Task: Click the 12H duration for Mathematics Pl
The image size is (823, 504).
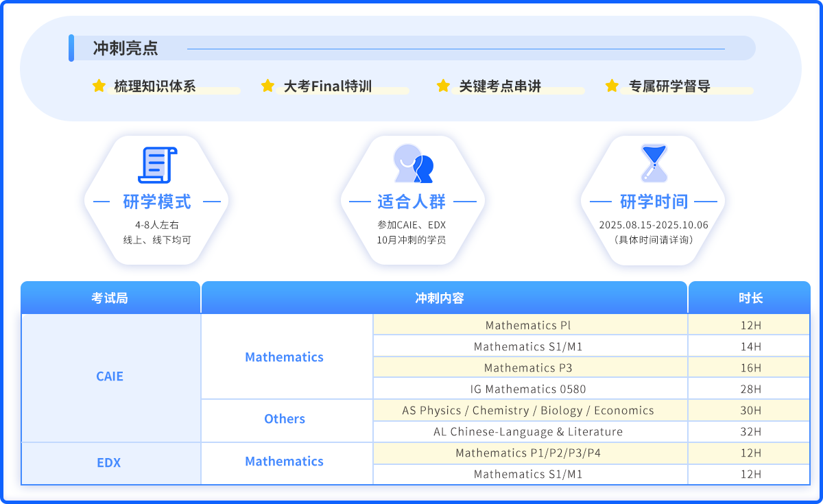Action: [x=750, y=325]
